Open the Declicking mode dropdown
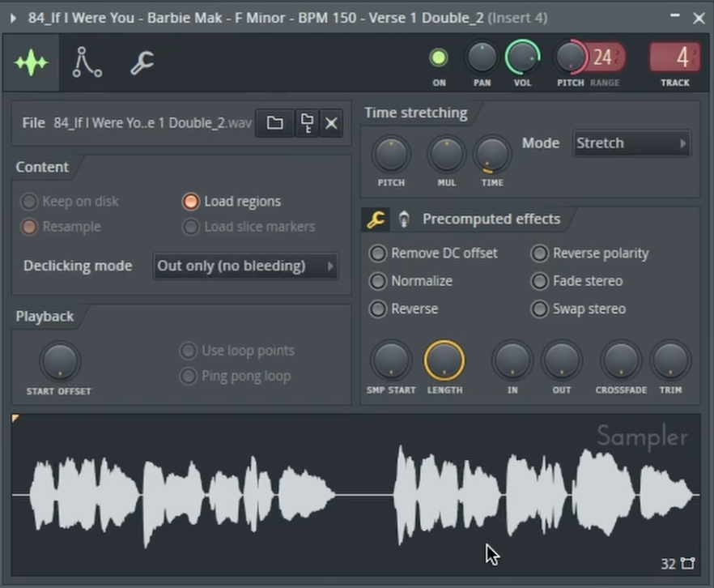714x588 pixels. coord(245,266)
